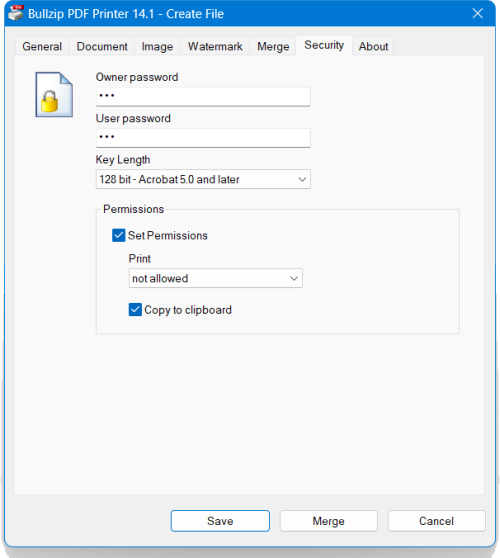This screenshot has height=558, width=500.
Task: Cancel the Create File dialog
Action: click(436, 521)
